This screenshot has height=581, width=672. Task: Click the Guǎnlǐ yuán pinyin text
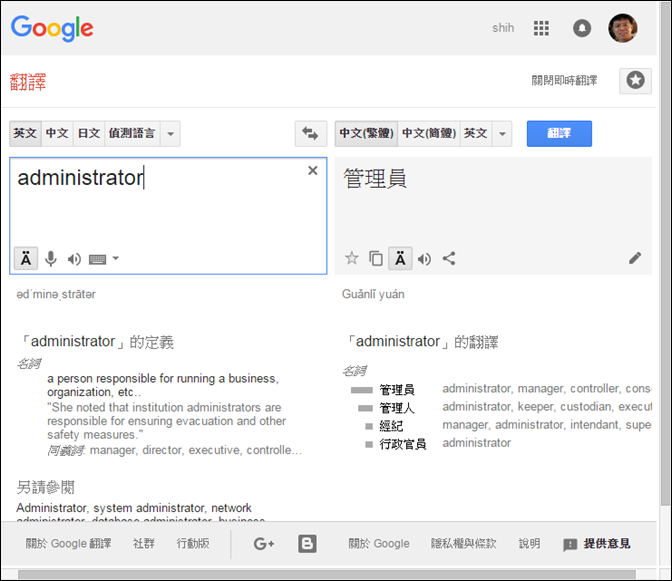[373, 294]
